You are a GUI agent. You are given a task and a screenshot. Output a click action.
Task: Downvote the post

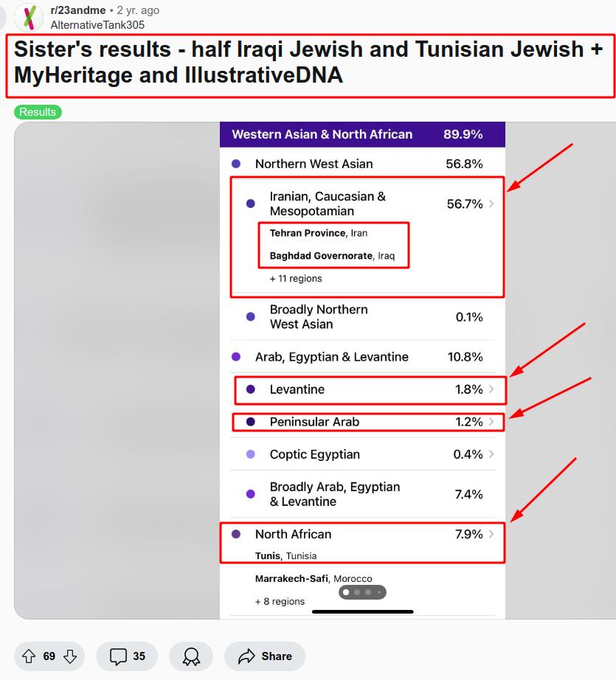70,656
